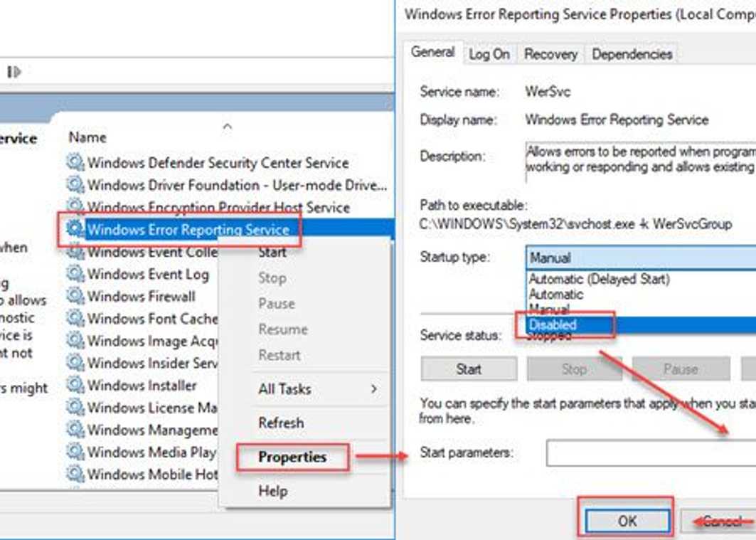Choose Start in the context menu

[272, 252]
